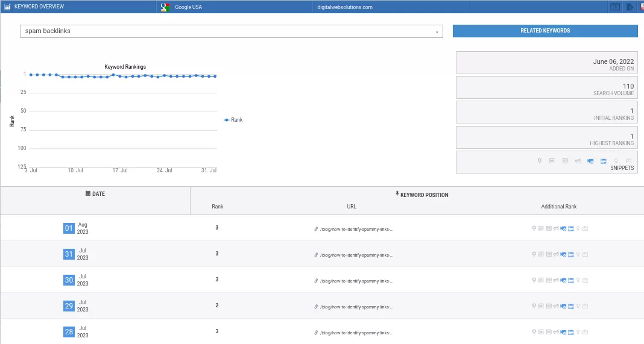Click briefcase icon in 31 Jul row
Viewport: 644px width, 344px height.
(586, 254)
